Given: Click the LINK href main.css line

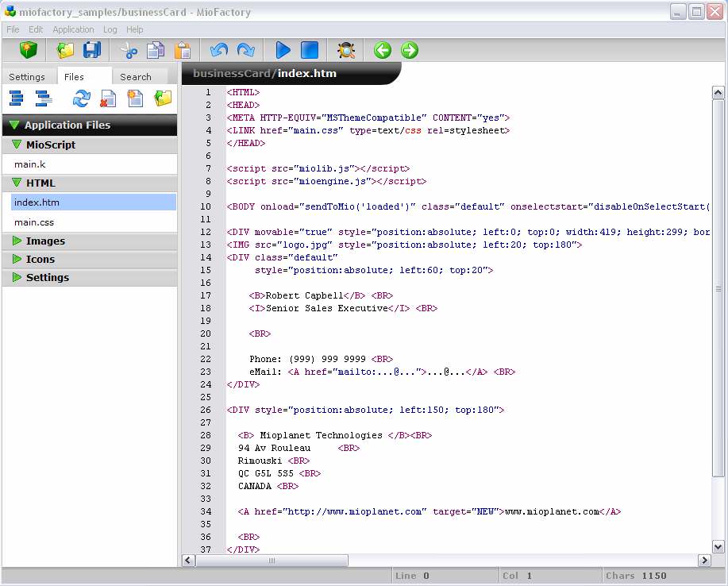Looking at the screenshot, I should (x=368, y=130).
